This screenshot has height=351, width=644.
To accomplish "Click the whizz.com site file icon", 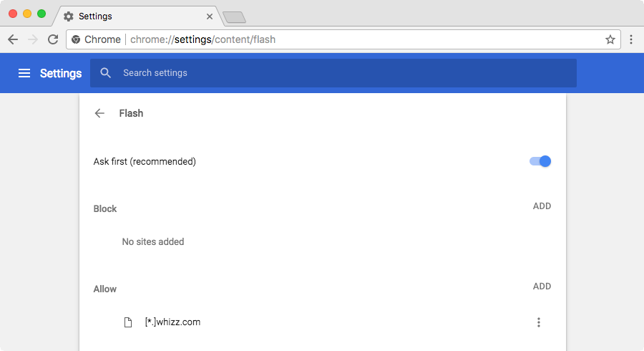I will tap(128, 322).
